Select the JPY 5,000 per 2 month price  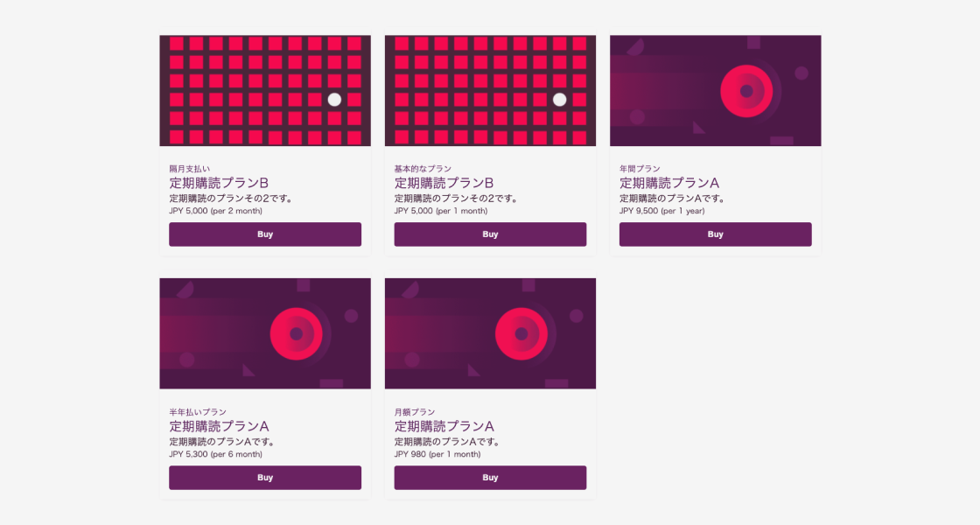point(215,211)
